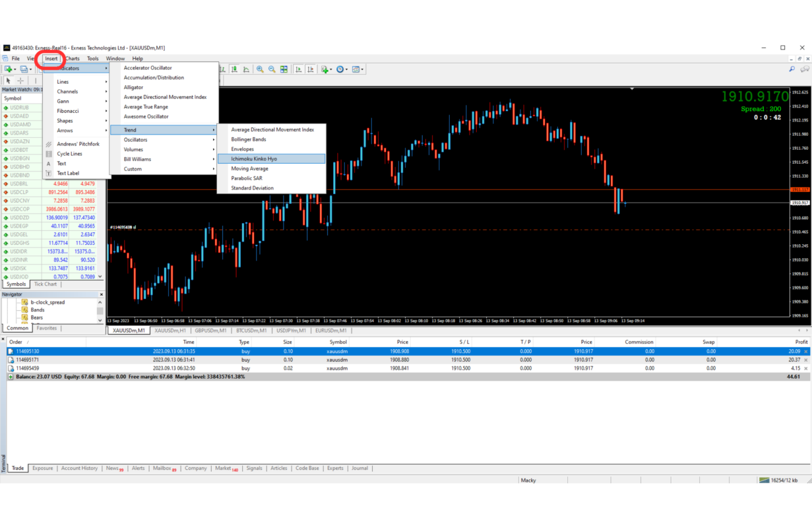The height and width of the screenshot is (528, 812).
Task: Expand the Bill Williams submenu
Action: click(164, 159)
